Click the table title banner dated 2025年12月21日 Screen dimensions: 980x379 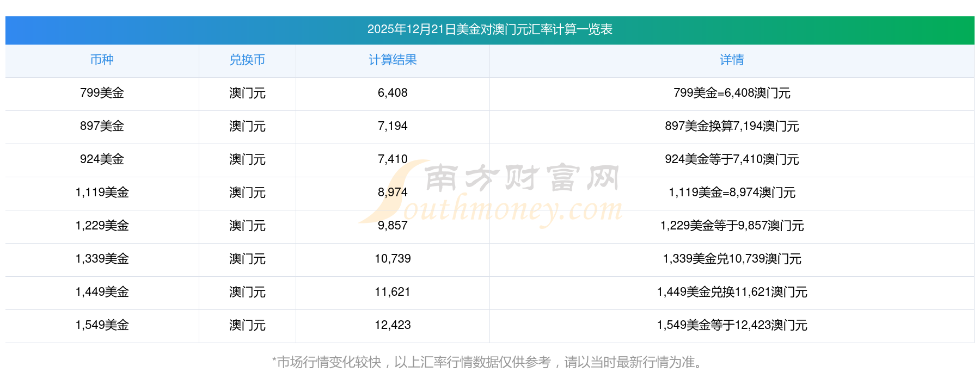[489, 29]
